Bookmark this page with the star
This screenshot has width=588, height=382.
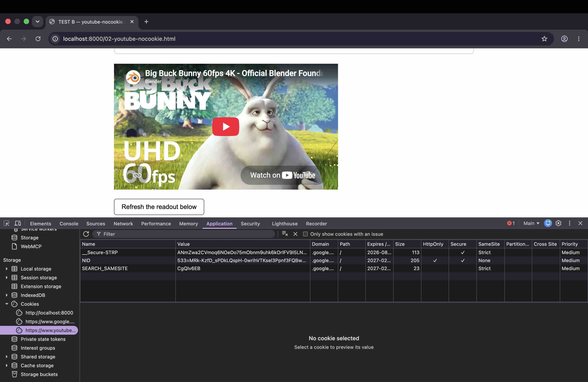544,39
